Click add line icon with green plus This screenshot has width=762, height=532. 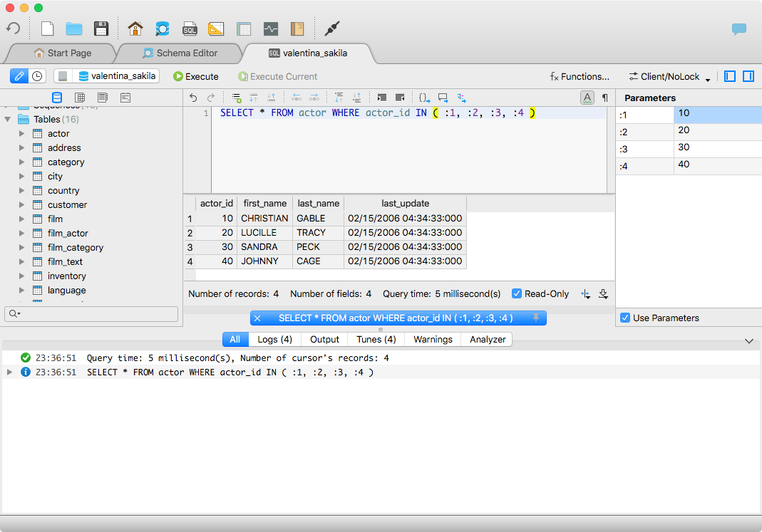click(236, 98)
